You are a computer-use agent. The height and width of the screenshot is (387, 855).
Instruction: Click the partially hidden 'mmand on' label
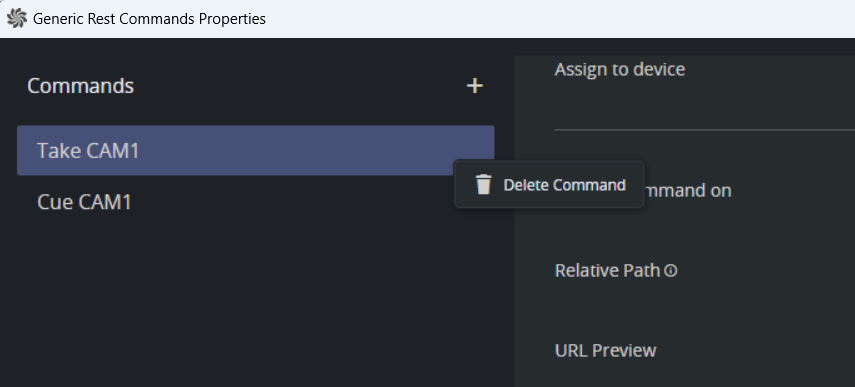tap(688, 190)
